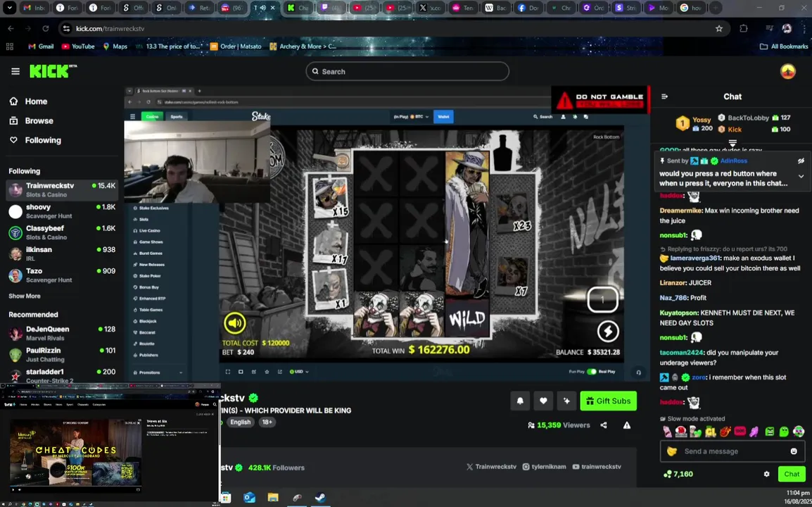The width and height of the screenshot is (812, 507).
Task: Click the green KICK logo
Action: click(x=53, y=71)
